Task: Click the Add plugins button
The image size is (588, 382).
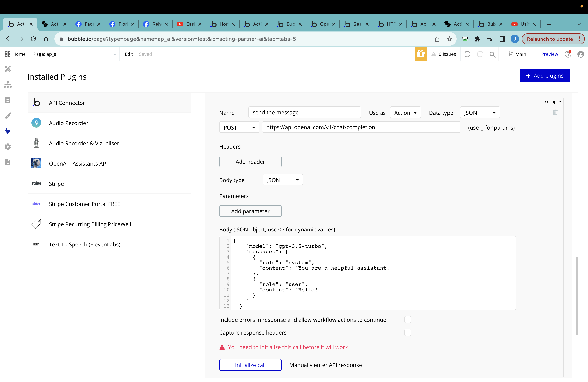Action: tap(544, 76)
